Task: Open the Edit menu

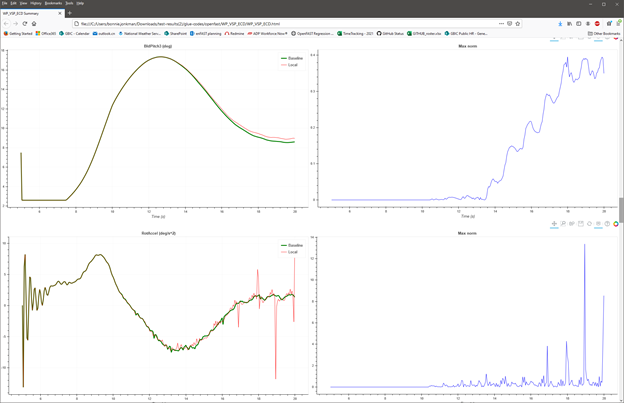Action: (14, 3)
